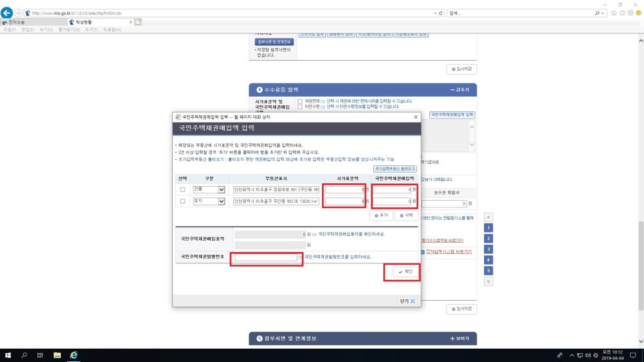
Task: Click the 첨부서면 및 연계정보 button
Action: coord(274,42)
